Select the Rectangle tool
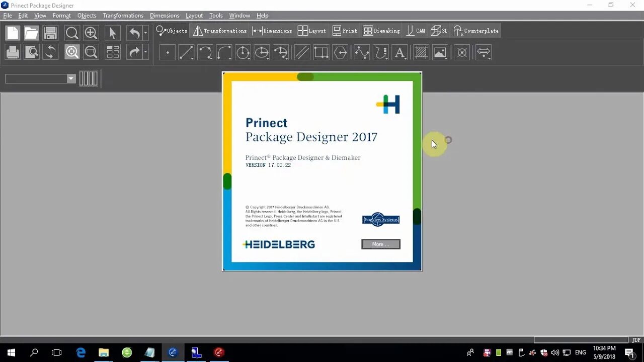 click(x=321, y=52)
